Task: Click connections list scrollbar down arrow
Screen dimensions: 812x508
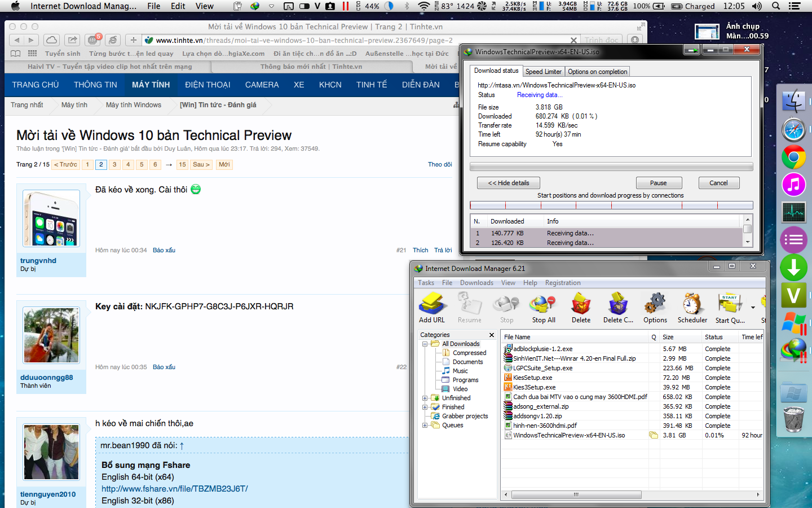Action: [748, 242]
